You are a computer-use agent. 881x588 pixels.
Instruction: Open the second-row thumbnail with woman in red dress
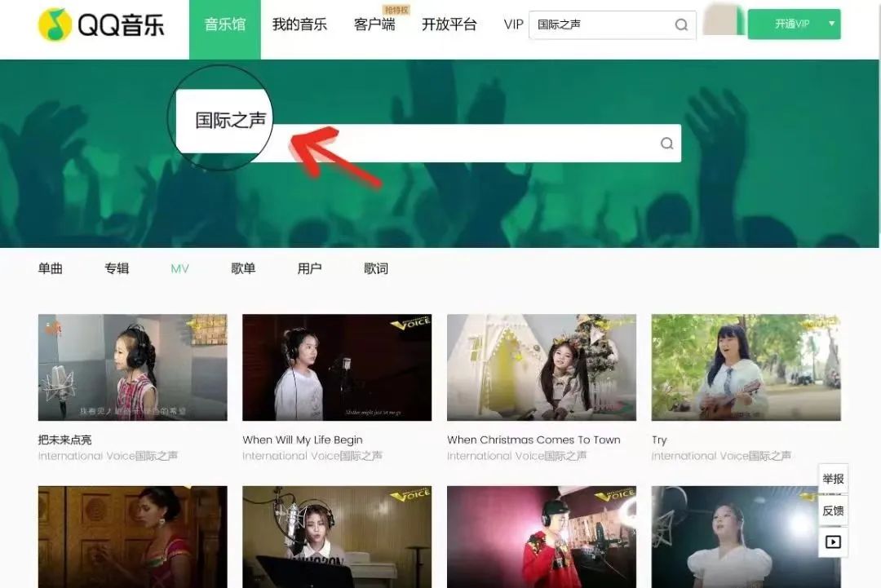[133, 537]
